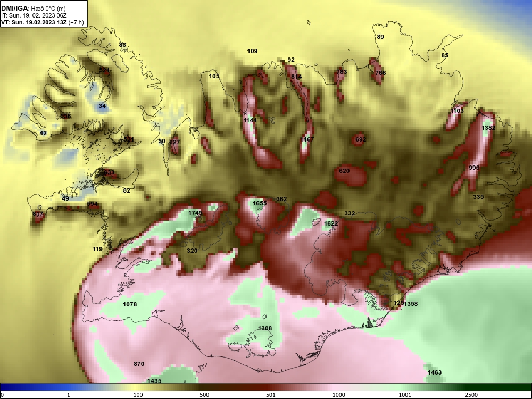Click the map value 34

click(102, 106)
